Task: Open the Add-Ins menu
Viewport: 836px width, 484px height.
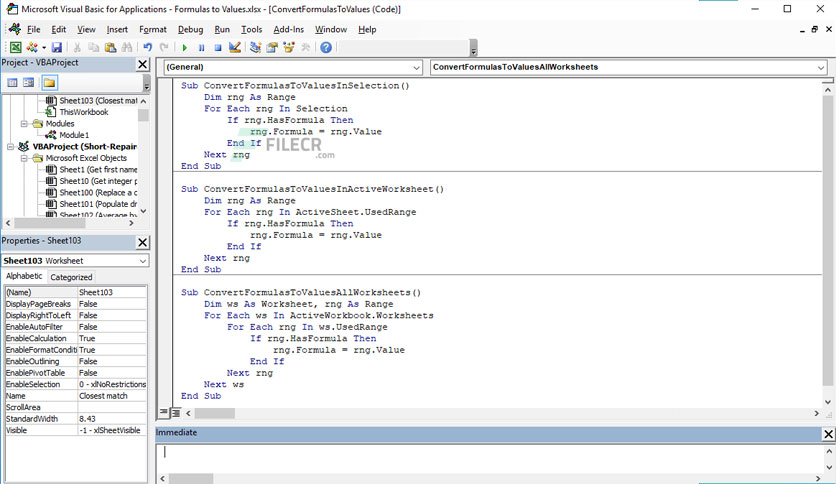Action: coord(288,29)
